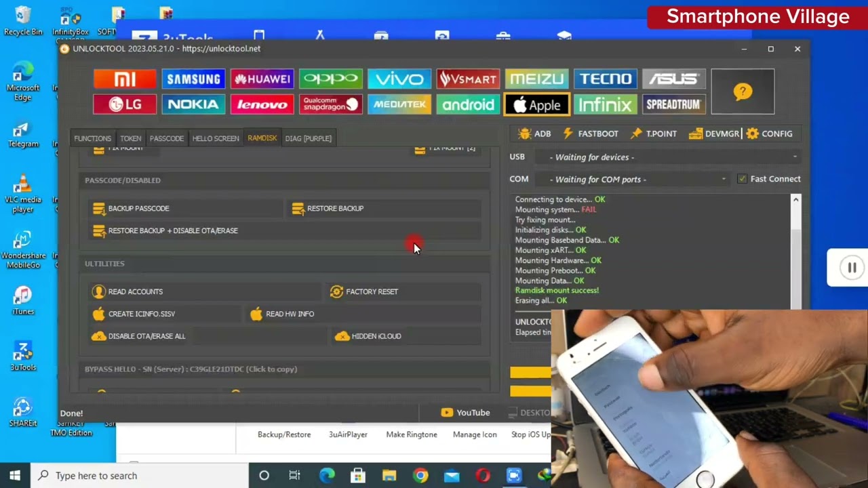The height and width of the screenshot is (488, 868).
Task: Click READ HW INFO button
Action: click(363, 314)
